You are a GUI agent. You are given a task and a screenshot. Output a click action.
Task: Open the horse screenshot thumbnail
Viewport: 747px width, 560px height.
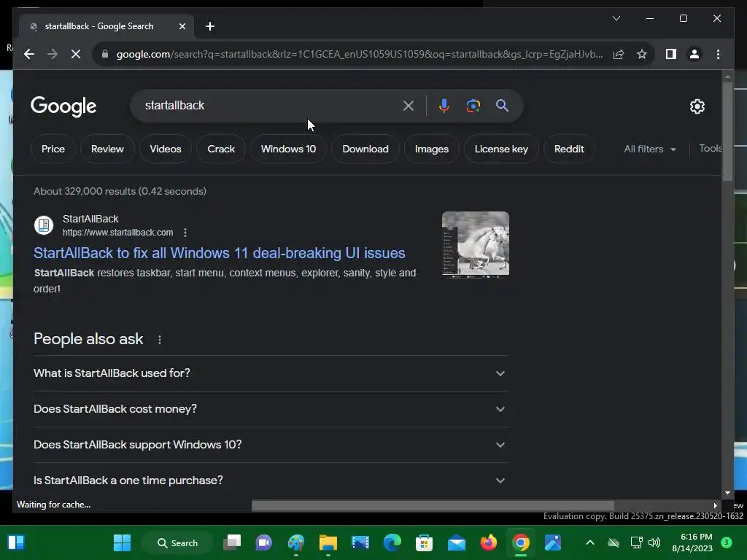(476, 244)
